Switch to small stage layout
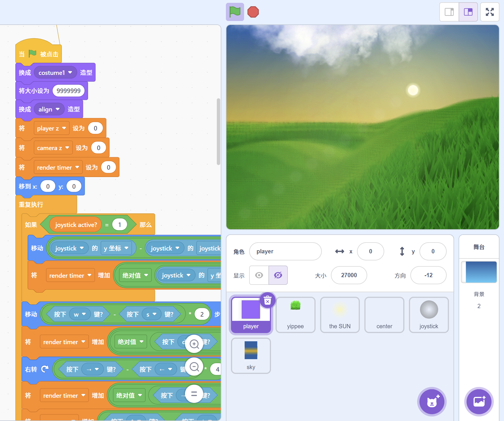Screen dimensions: 504x421 (449, 12)
